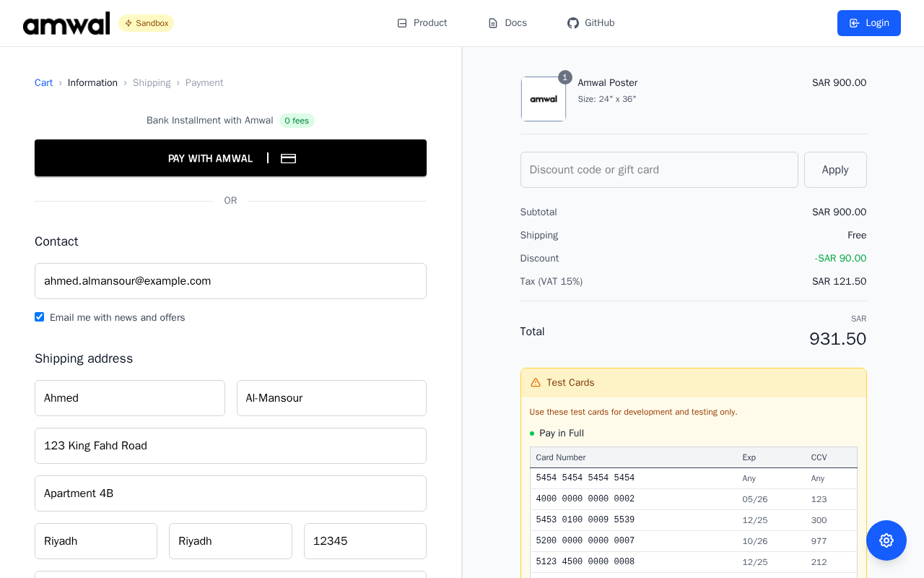
Task: Jump to the Shipping breadcrumb step
Action: click(152, 83)
